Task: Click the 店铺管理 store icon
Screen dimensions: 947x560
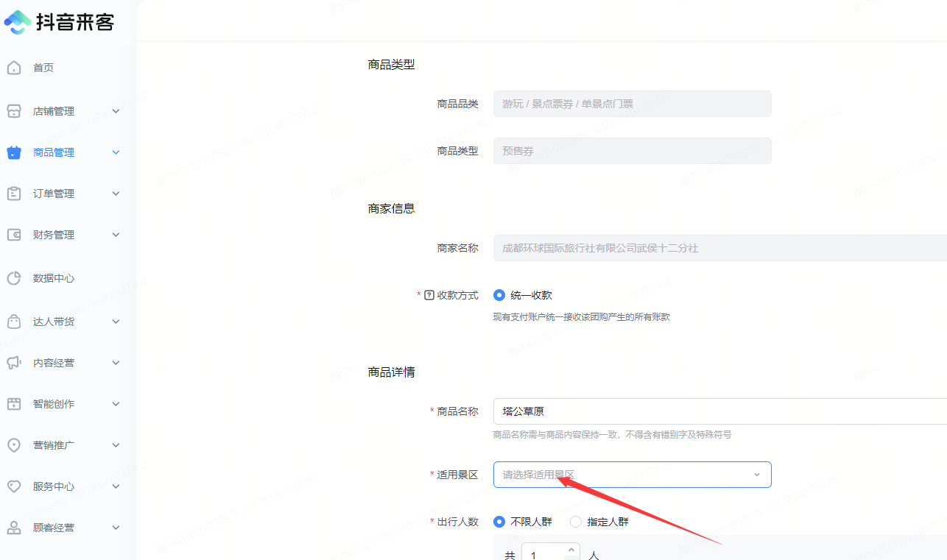Action: (13, 111)
